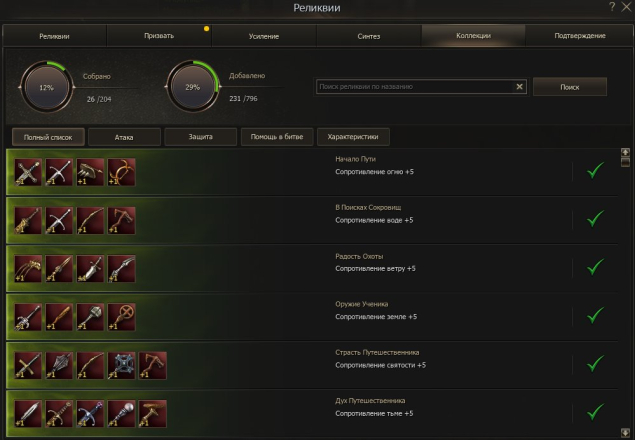Screen dimensions: 635x440
Task: Click the green checkmark for Радость Охоты
Action: [595, 267]
